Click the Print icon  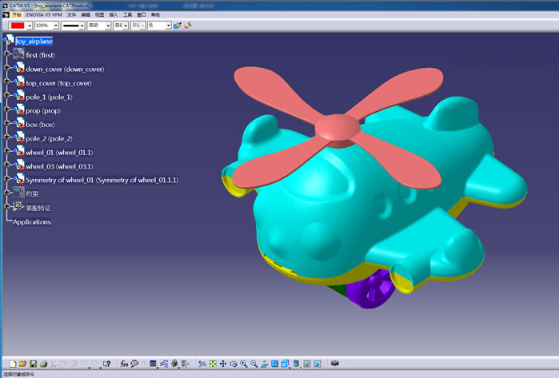coord(43,364)
